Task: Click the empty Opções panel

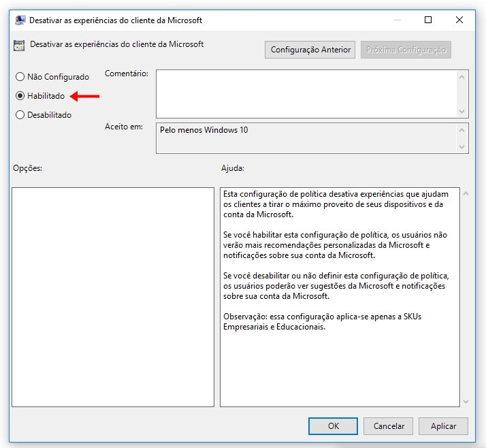Action: (113, 297)
